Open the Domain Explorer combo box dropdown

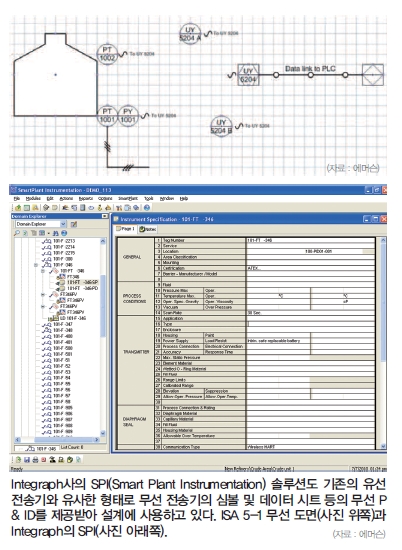pos(63,224)
